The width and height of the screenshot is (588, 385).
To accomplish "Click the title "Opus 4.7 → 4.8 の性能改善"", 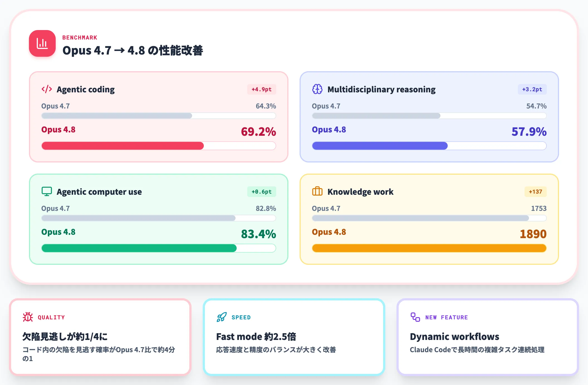I will point(133,50).
